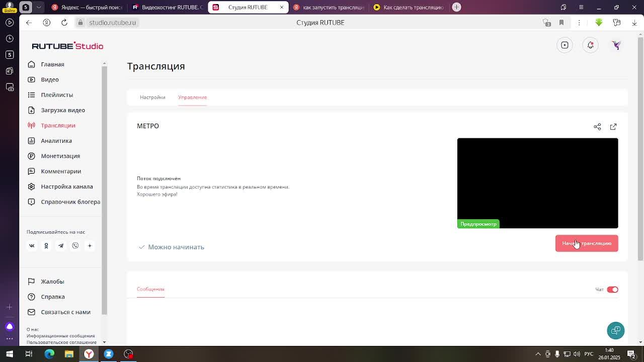This screenshot has width=644, height=362.
Task: Open the plus-shaped social link icon
Action: (90, 246)
